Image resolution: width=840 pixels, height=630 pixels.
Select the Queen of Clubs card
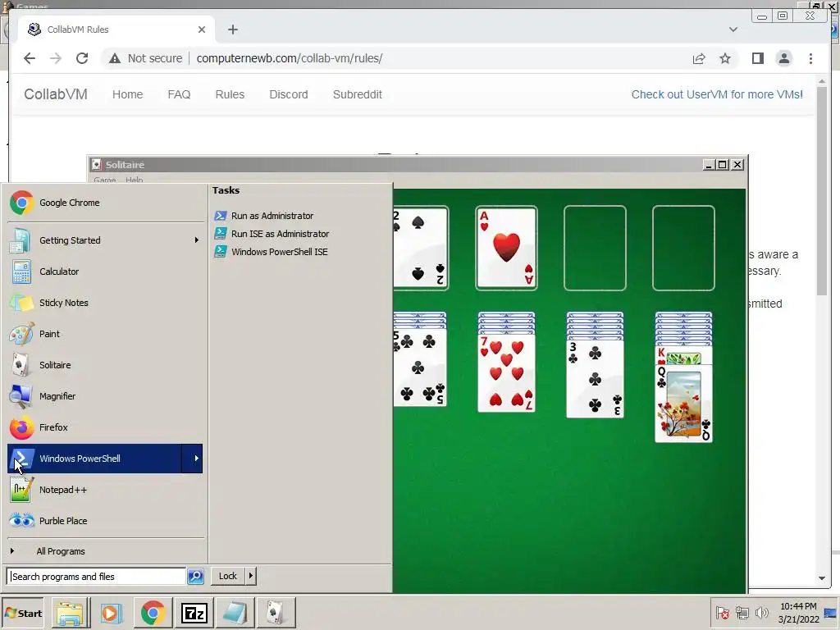click(683, 403)
